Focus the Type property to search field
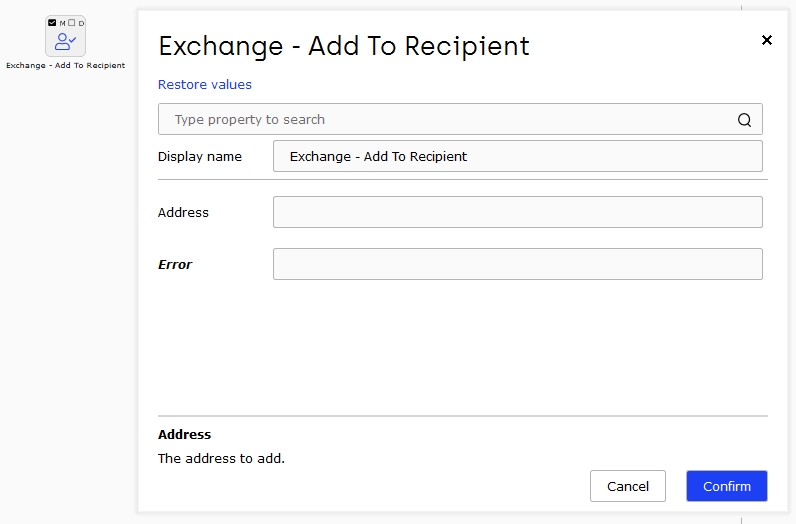The image size is (796, 524). pos(460,119)
